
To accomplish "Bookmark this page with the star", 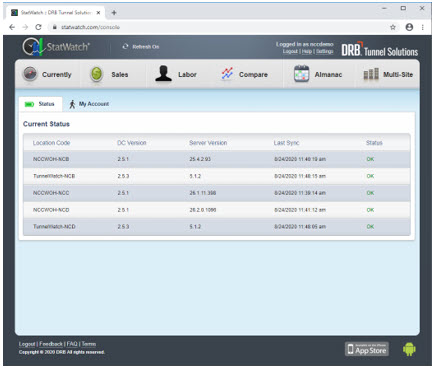I will click(x=393, y=27).
